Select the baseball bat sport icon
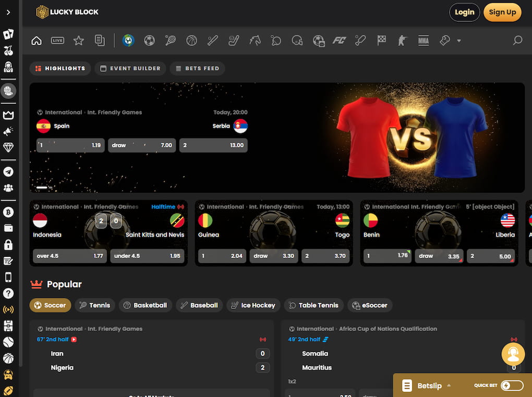The height and width of the screenshot is (397, 532). (212, 41)
